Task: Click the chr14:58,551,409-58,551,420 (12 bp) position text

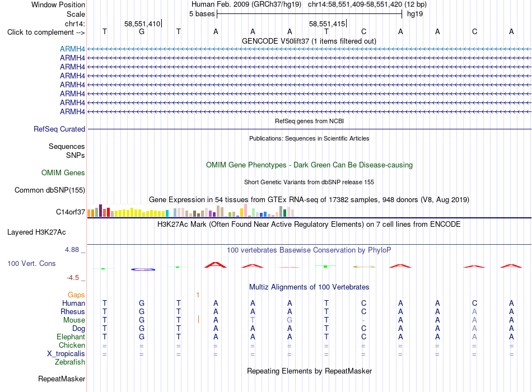Action: 367,4
